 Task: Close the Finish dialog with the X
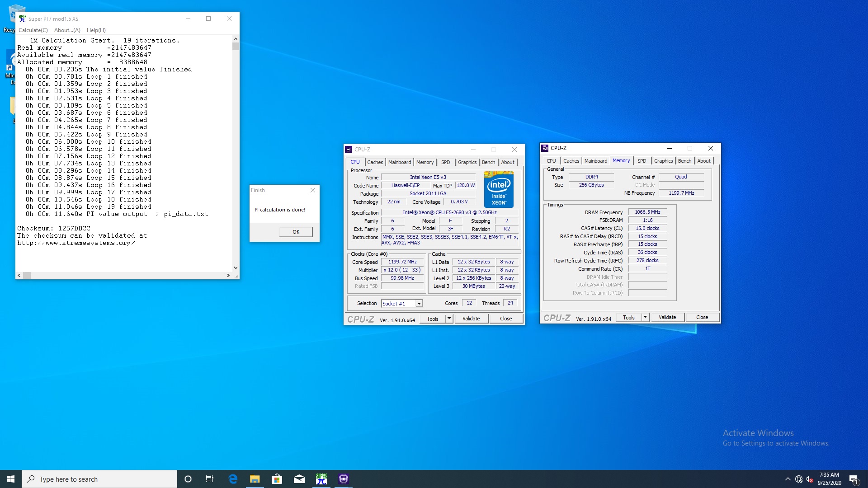pyautogui.click(x=313, y=190)
